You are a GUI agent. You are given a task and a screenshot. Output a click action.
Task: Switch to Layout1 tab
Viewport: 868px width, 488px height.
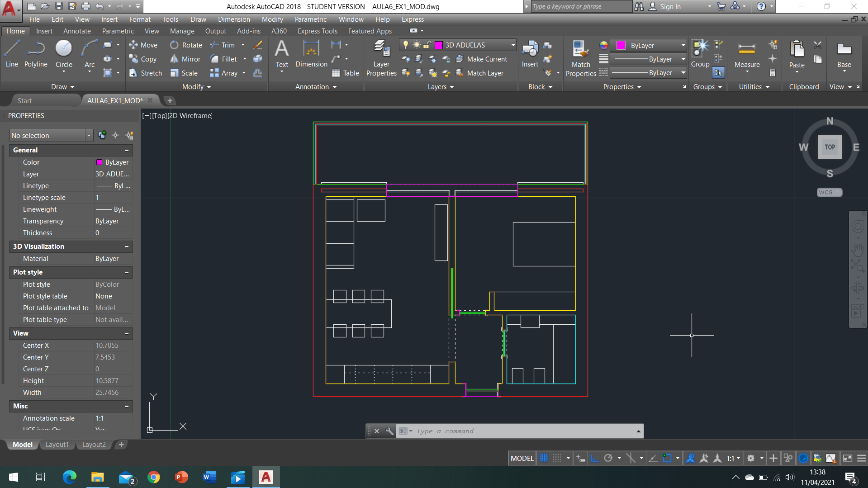pyautogui.click(x=57, y=445)
